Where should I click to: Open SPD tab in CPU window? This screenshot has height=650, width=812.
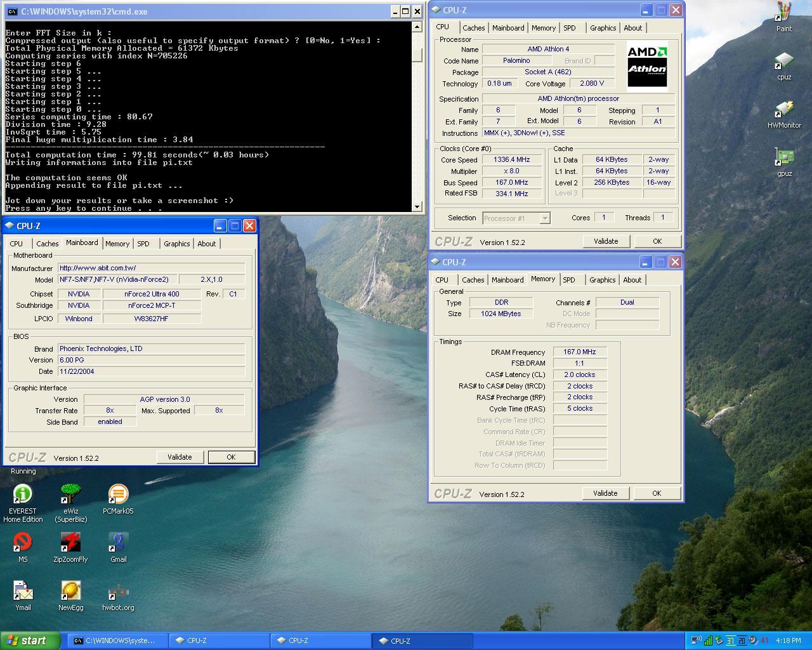click(x=570, y=28)
